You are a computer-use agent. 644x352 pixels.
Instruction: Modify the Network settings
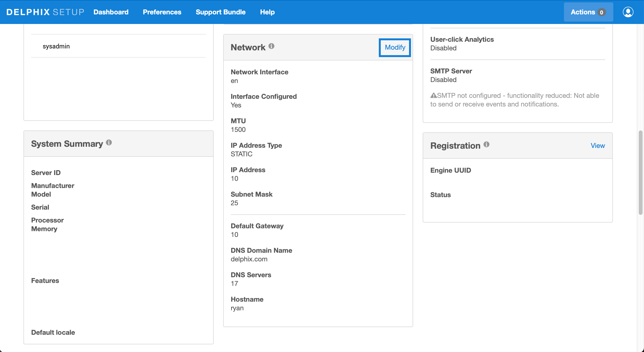click(395, 47)
